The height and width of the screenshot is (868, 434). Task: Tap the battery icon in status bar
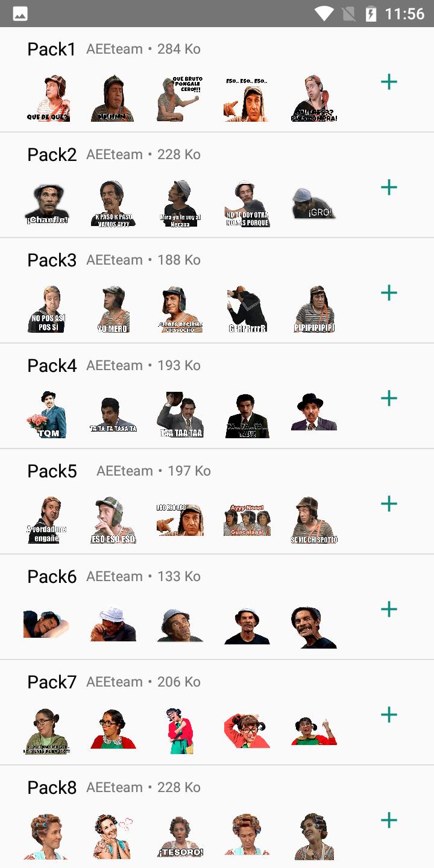point(371,13)
